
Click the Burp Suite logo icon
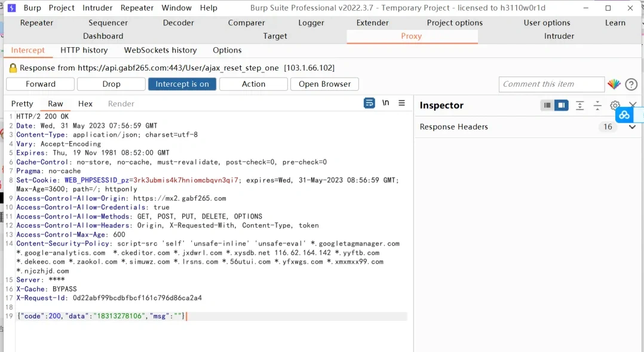coord(11,8)
